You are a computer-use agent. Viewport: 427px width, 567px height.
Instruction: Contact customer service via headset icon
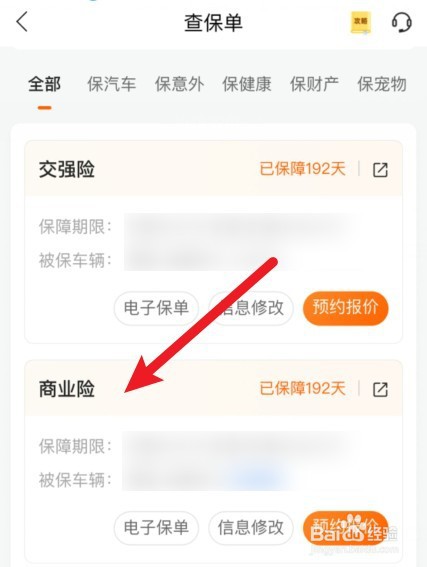click(x=402, y=22)
